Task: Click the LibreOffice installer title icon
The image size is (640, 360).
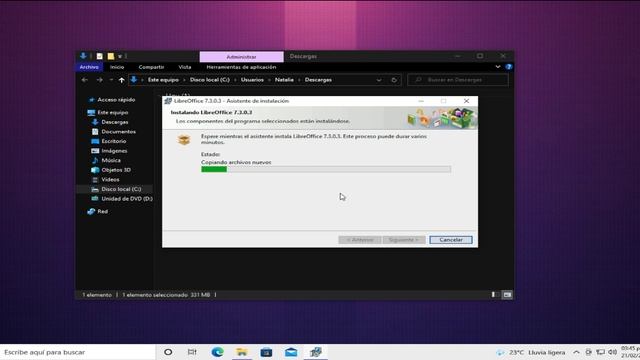Action: (x=168, y=101)
